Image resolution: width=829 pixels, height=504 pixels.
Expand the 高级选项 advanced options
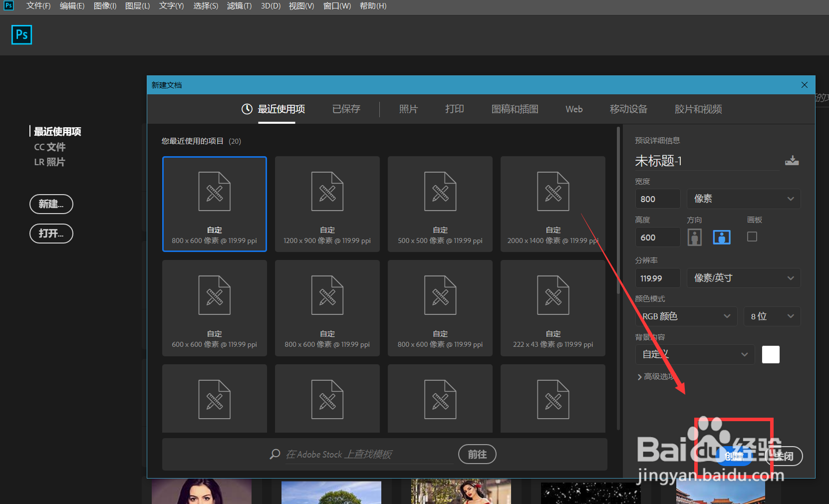656,377
